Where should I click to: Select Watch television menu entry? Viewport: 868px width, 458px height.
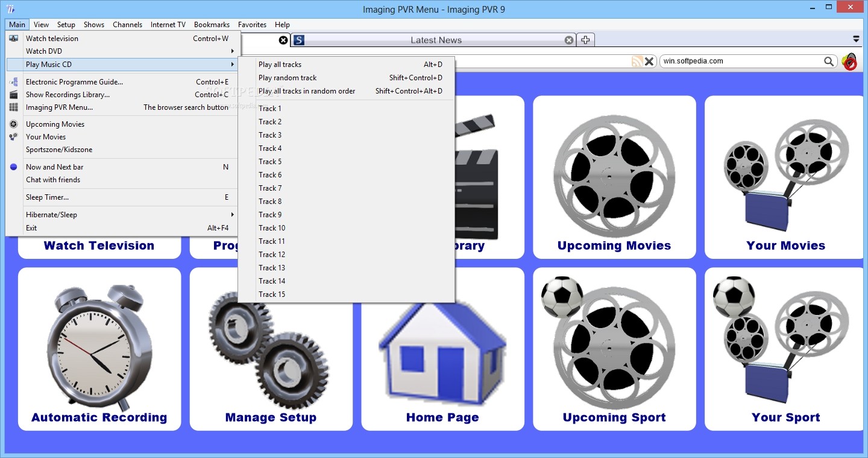[123, 39]
